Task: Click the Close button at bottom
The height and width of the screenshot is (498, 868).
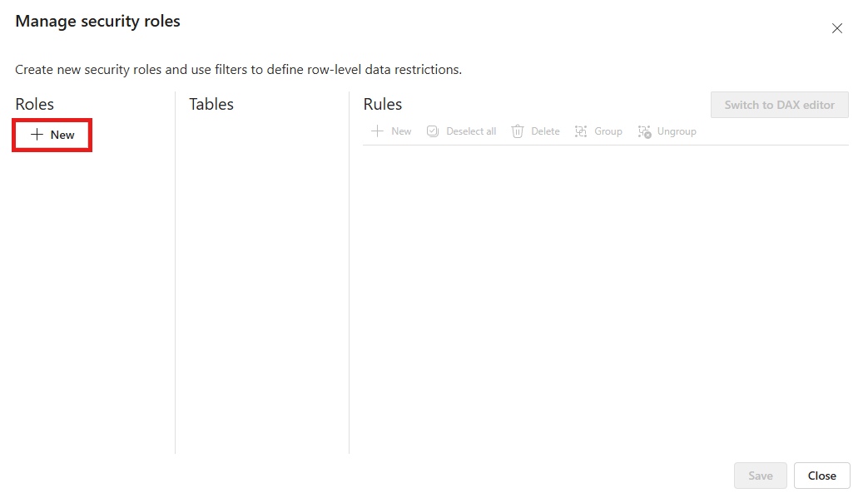Action: point(821,476)
